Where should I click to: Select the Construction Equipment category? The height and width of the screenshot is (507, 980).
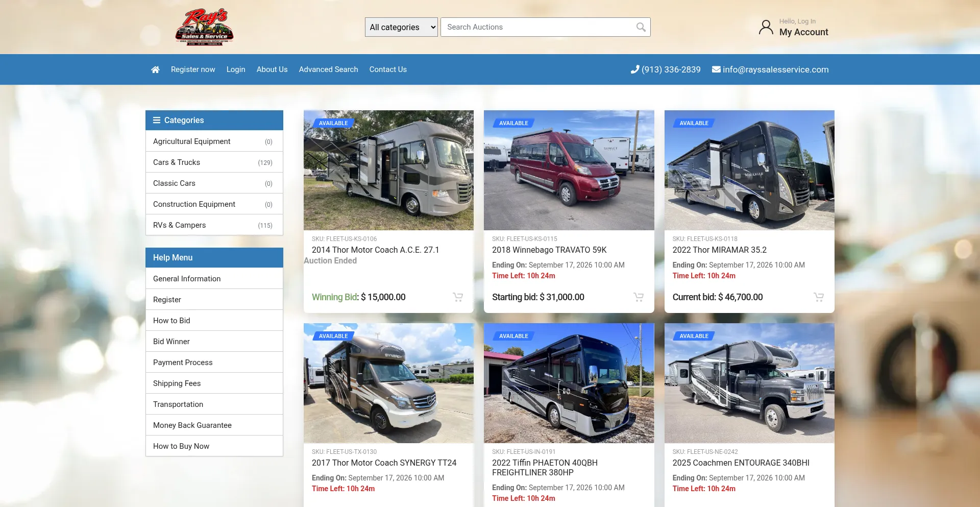214,204
